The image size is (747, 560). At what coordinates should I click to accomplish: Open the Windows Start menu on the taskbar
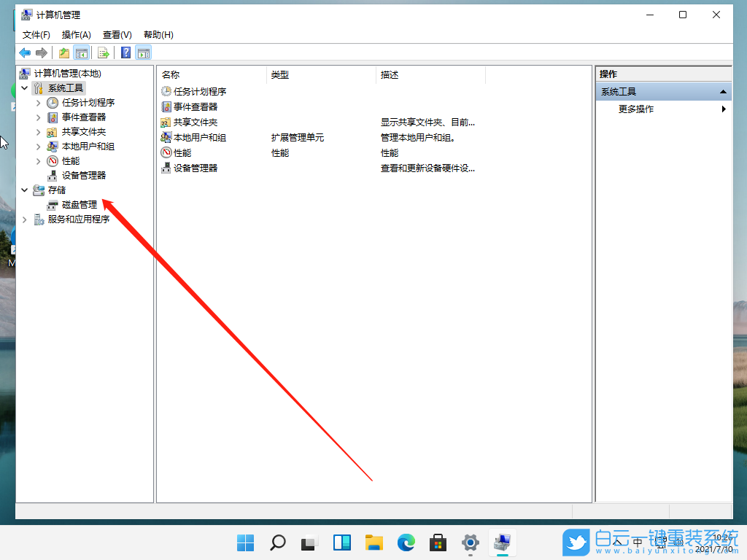point(245,542)
